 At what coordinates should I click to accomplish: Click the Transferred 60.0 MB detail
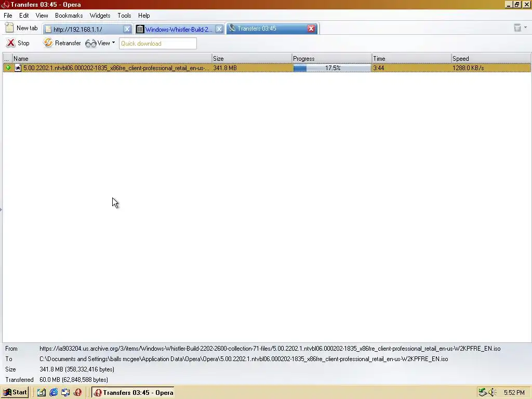74,380
